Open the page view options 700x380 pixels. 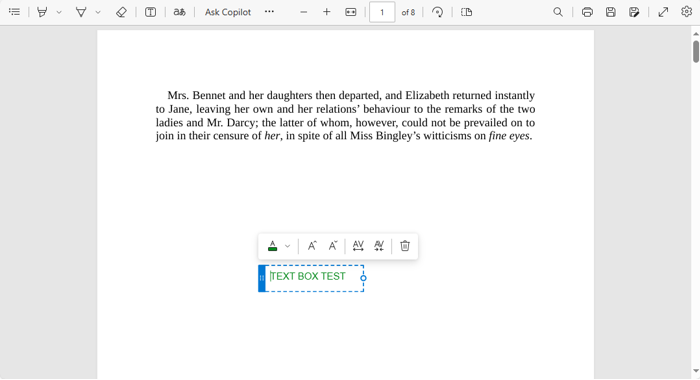click(467, 12)
